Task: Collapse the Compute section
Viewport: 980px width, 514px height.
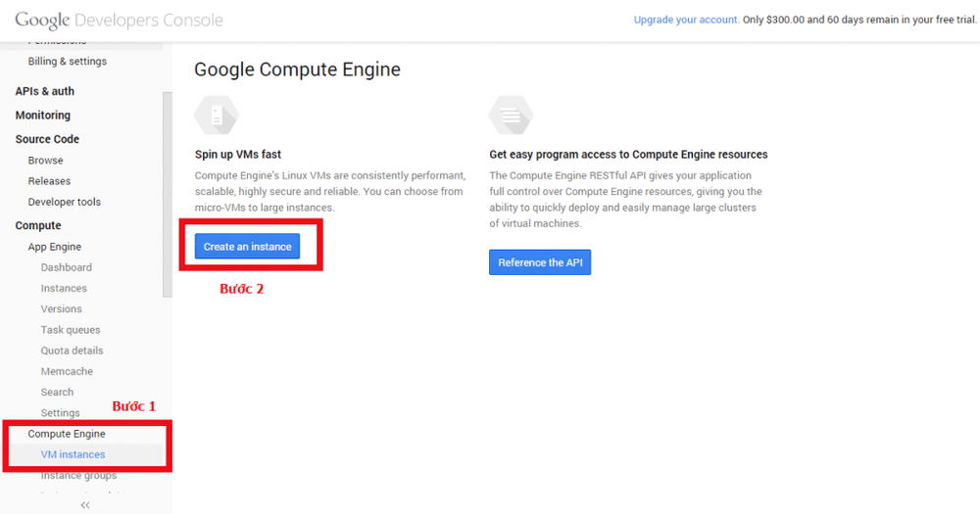Action: point(38,225)
